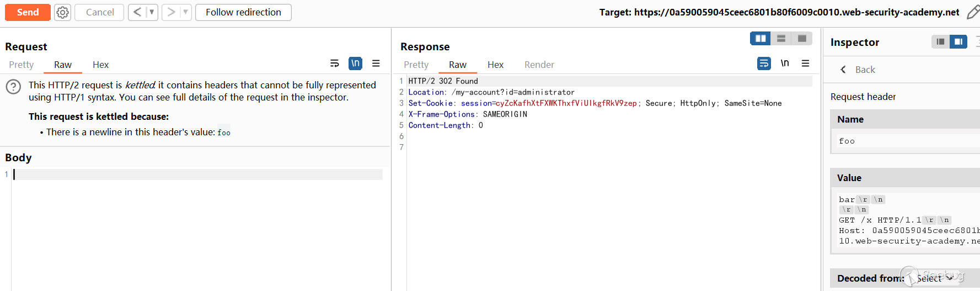980x291 pixels.
Task: Expand the next request history dropdown arrow
Action: pos(185,12)
